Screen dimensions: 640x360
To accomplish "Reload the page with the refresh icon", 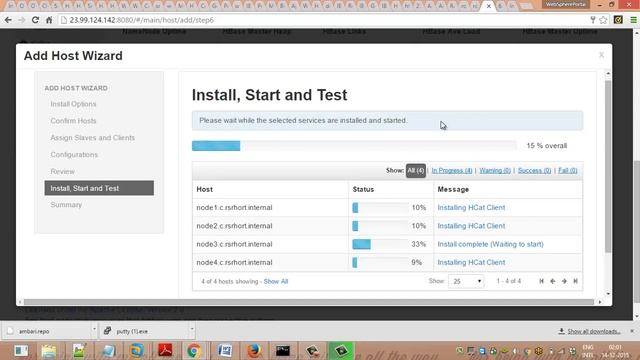I will [35, 20].
